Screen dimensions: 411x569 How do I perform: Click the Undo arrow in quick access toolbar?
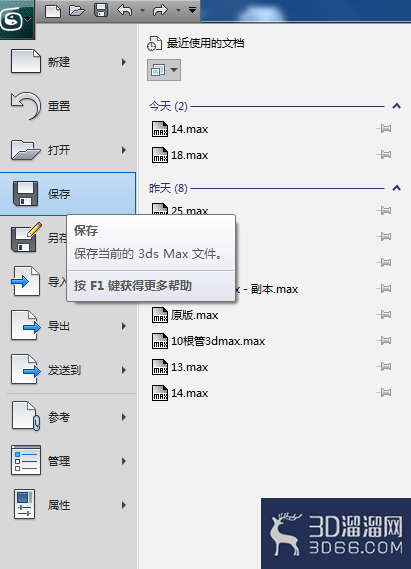(x=125, y=10)
